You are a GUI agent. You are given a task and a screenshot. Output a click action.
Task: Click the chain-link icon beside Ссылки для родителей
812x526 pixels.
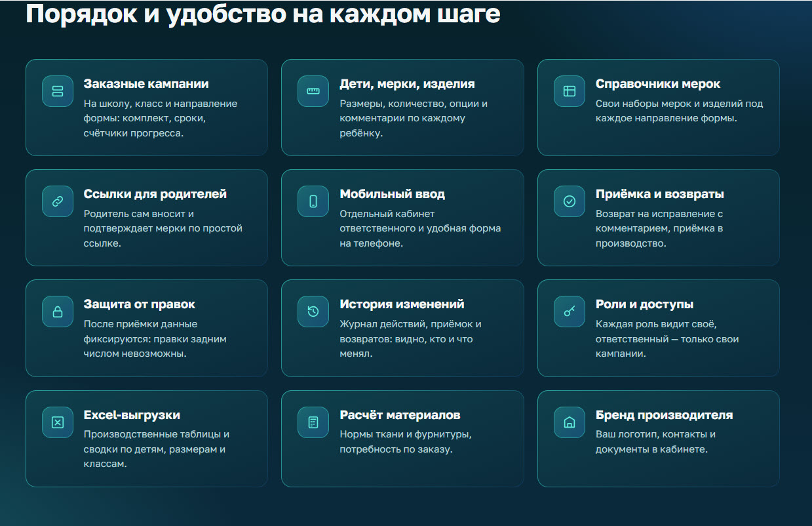[58, 201]
